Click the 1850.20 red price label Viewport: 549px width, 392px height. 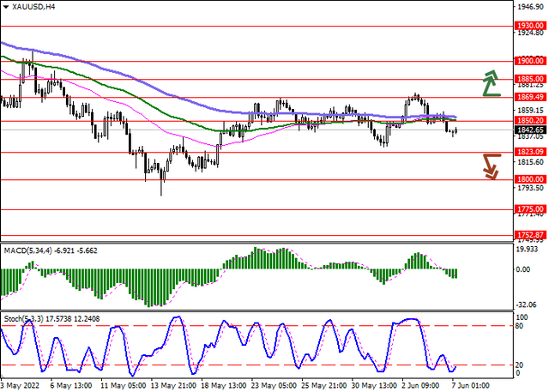point(530,121)
